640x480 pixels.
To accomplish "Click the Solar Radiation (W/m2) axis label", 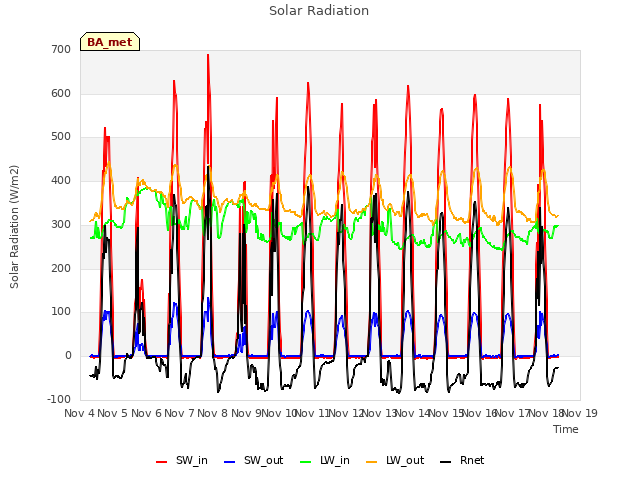I will (x=14, y=227).
